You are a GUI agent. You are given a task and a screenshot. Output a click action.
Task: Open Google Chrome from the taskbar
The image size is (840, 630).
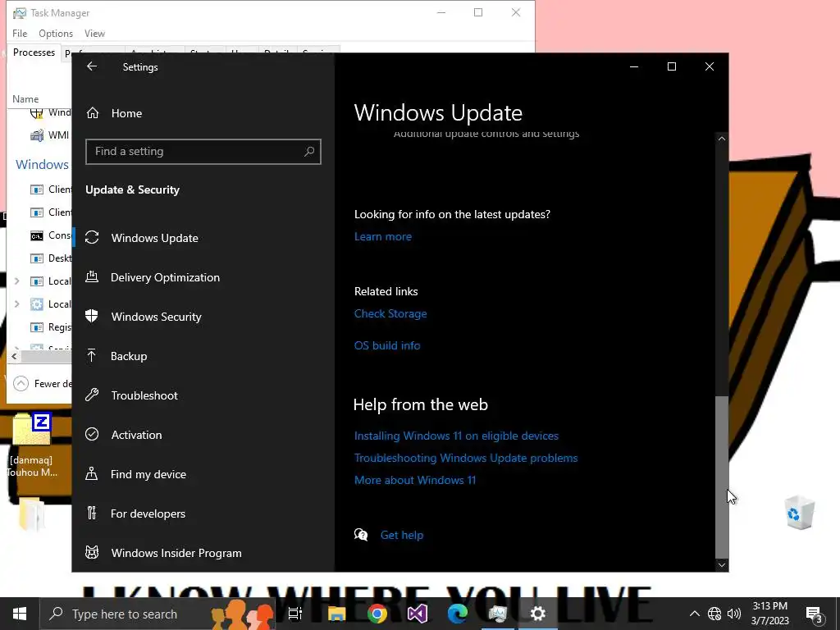377,614
